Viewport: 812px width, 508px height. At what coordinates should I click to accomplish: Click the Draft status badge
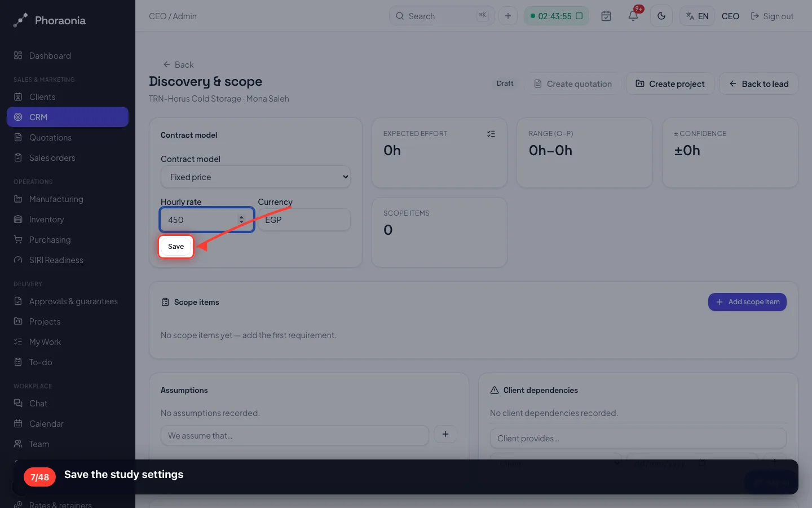click(505, 84)
